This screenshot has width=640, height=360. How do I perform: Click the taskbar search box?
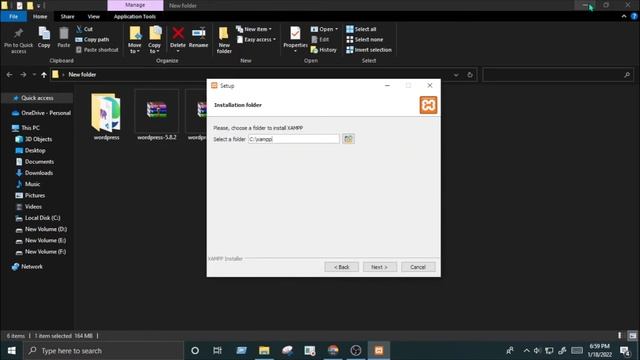point(103,351)
